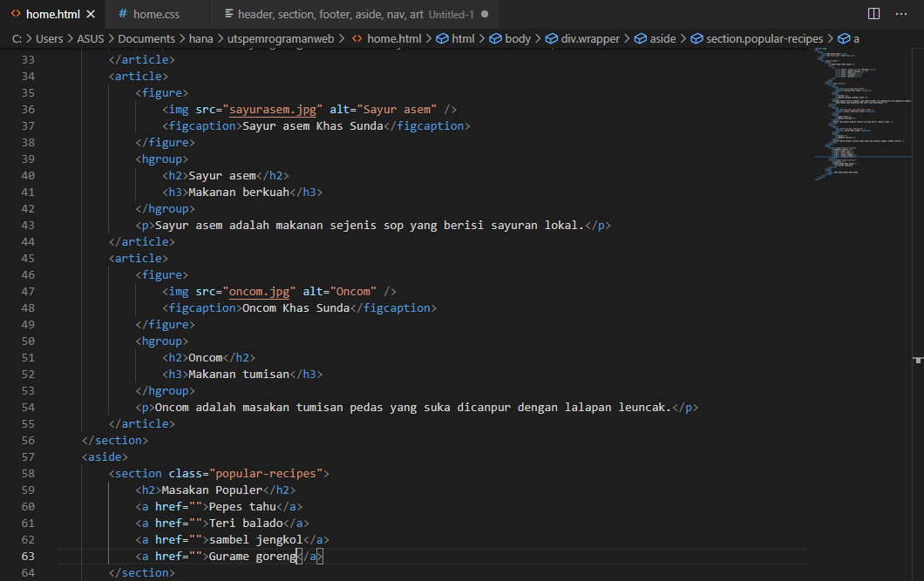
Task: Follow the oncom.jpg link in src
Action: (x=259, y=292)
